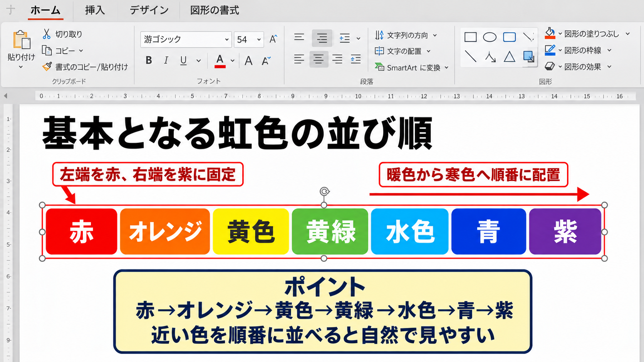644x362 pixels.
Task: Select the triangle shape in gallery
Action: [x=509, y=57]
